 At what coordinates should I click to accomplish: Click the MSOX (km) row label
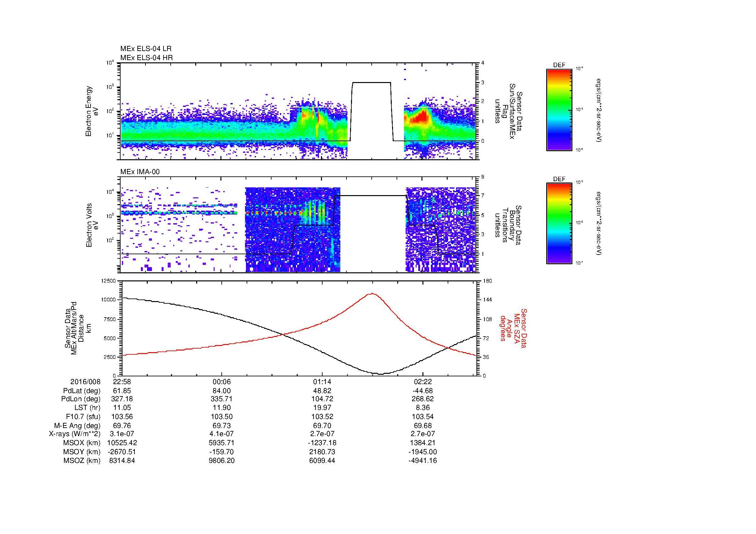[82, 443]
